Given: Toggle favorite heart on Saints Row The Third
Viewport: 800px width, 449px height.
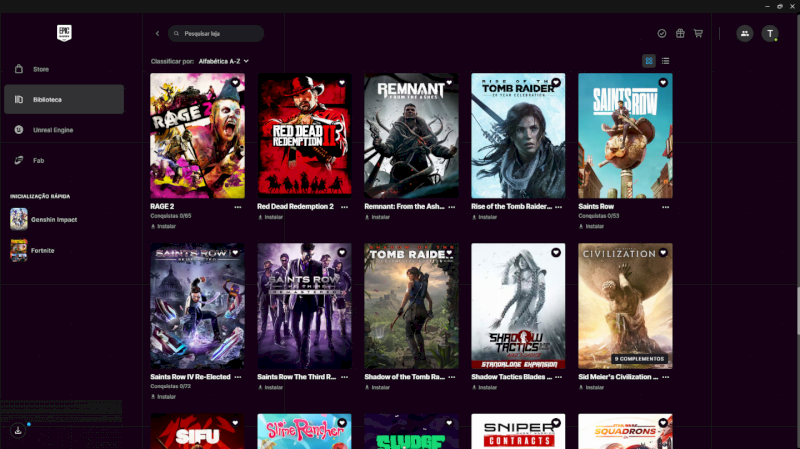Looking at the screenshot, I should click(x=342, y=253).
